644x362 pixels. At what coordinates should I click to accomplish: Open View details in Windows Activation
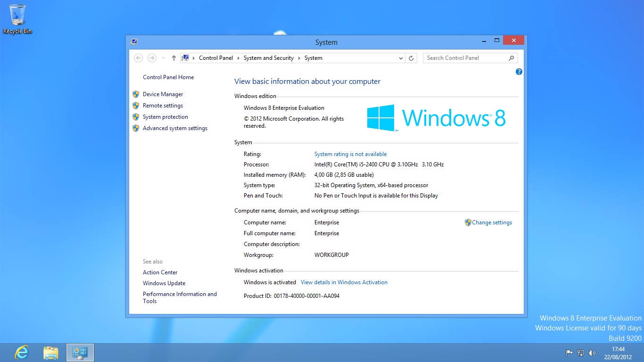(344, 282)
